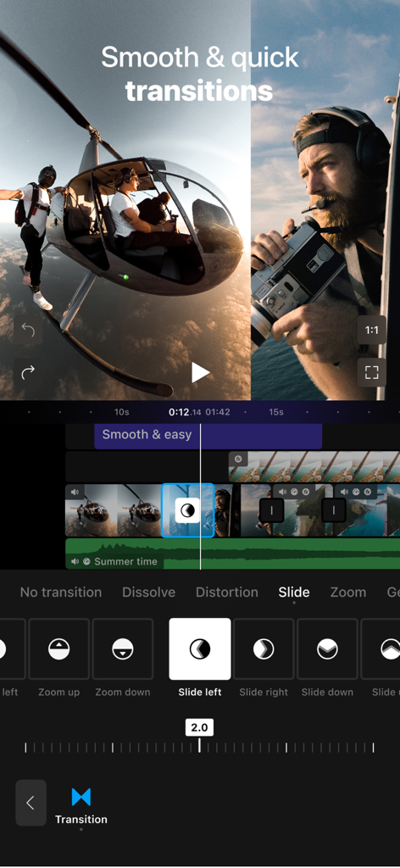400x868 pixels.
Task: Open the Zoom transitions tab
Action: tap(348, 593)
